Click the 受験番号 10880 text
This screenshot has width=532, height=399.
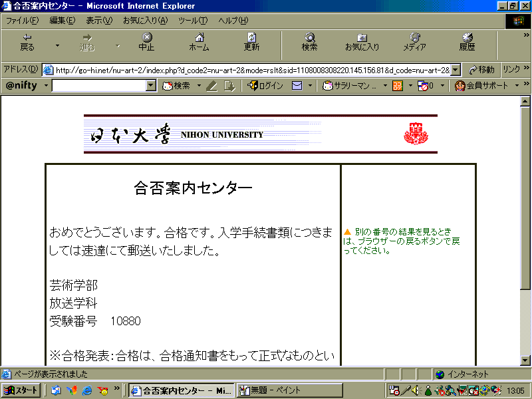tap(95, 321)
